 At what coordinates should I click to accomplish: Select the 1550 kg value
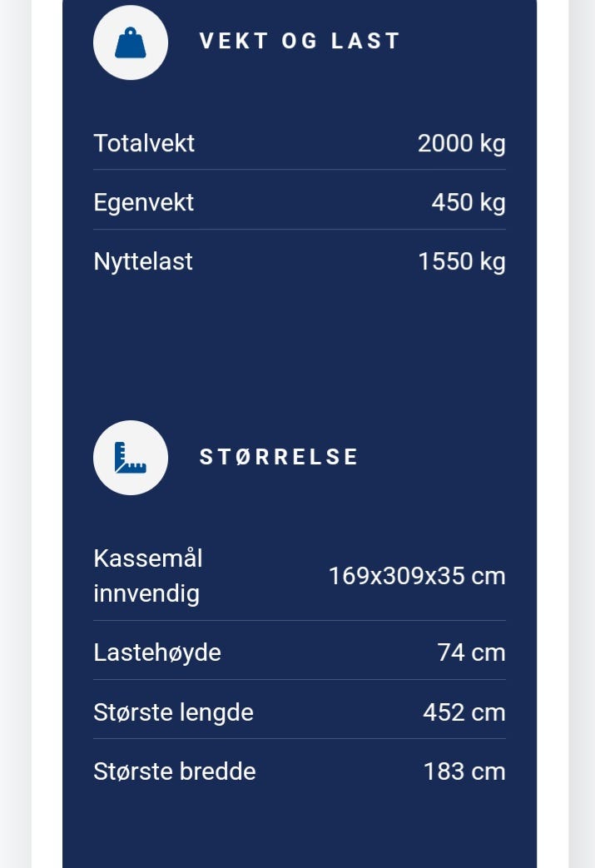tap(462, 261)
